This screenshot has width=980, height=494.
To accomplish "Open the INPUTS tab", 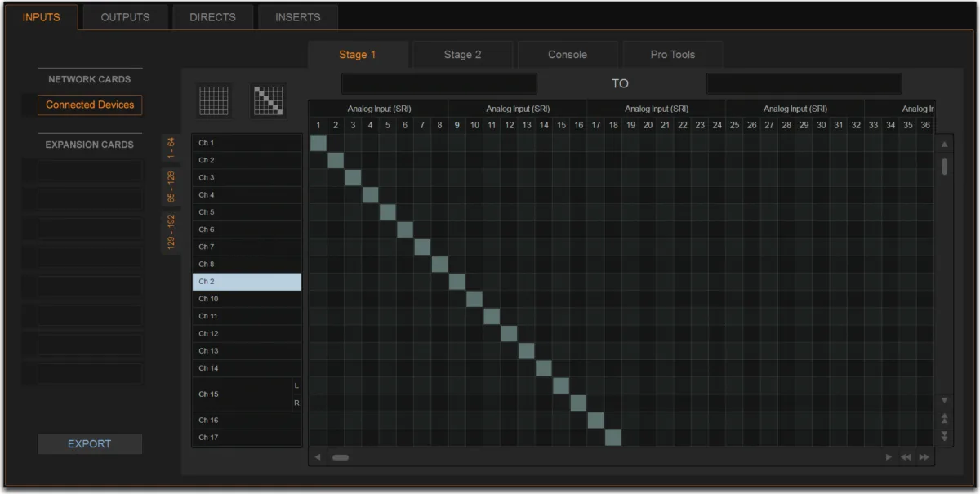I will point(42,17).
